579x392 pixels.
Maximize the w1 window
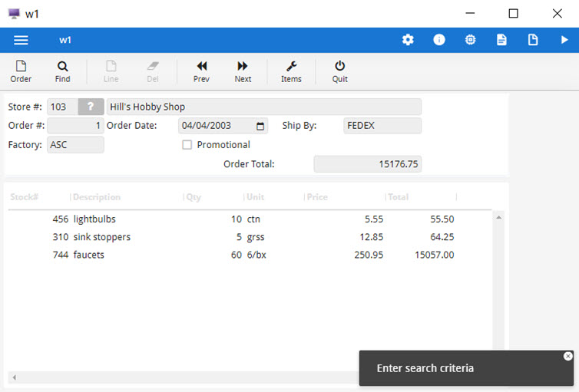pyautogui.click(x=513, y=13)
